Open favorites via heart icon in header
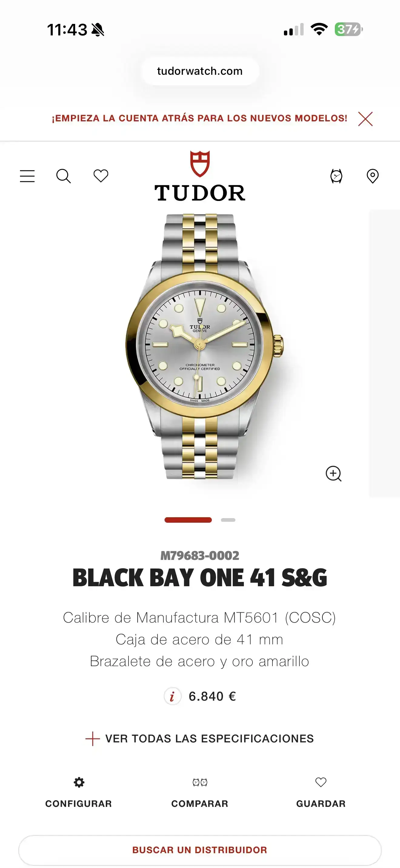The width and height of the screenshot is (400, 868). click(101, 176)
